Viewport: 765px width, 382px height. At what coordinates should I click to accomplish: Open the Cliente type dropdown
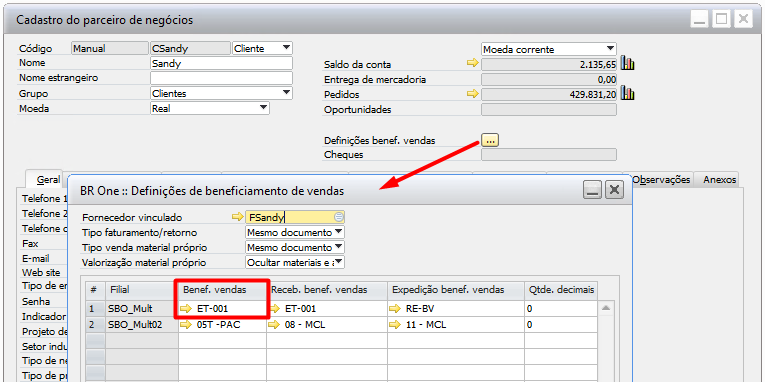[287, 48]
